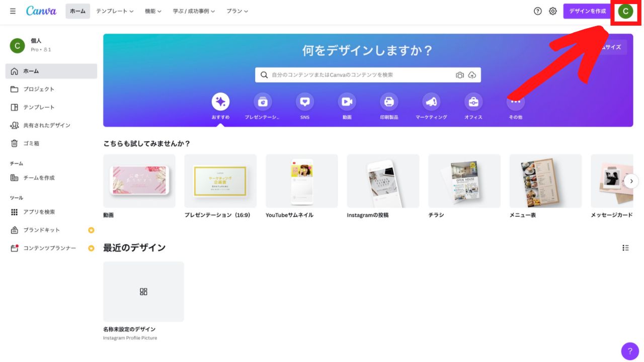Click the cloud upload icon in search bar
Screen dimensions: 644x362
coord(472,75)
